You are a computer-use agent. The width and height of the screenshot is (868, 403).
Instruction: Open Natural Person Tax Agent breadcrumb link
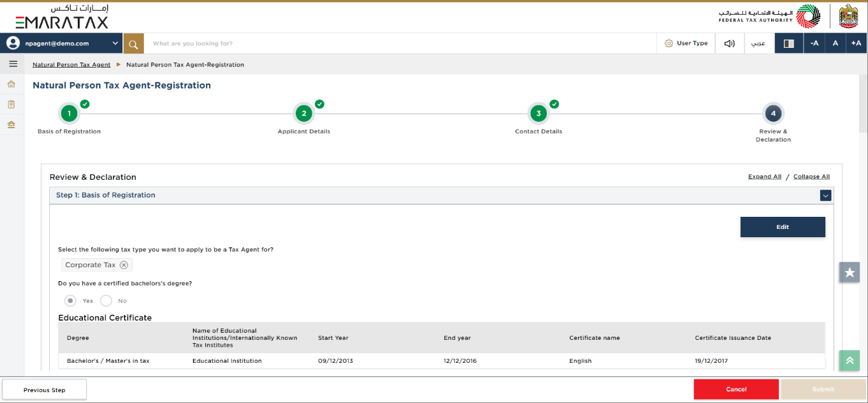point(71,64)
